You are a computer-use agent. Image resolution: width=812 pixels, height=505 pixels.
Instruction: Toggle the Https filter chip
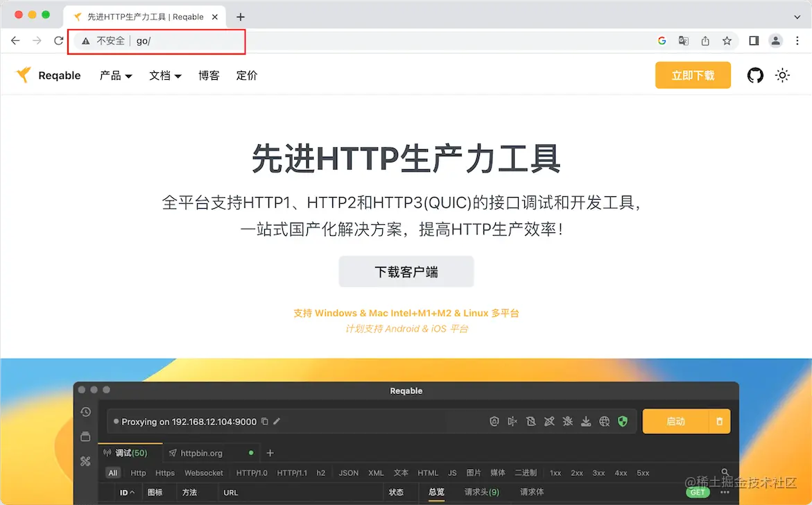pyautogui.click(x=164, y=473)
